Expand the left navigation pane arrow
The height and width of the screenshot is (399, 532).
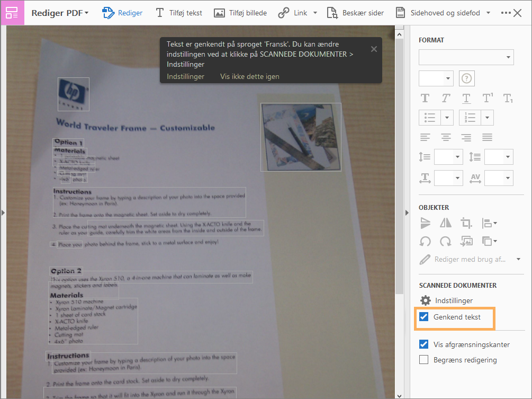click(x=3, y=213)
